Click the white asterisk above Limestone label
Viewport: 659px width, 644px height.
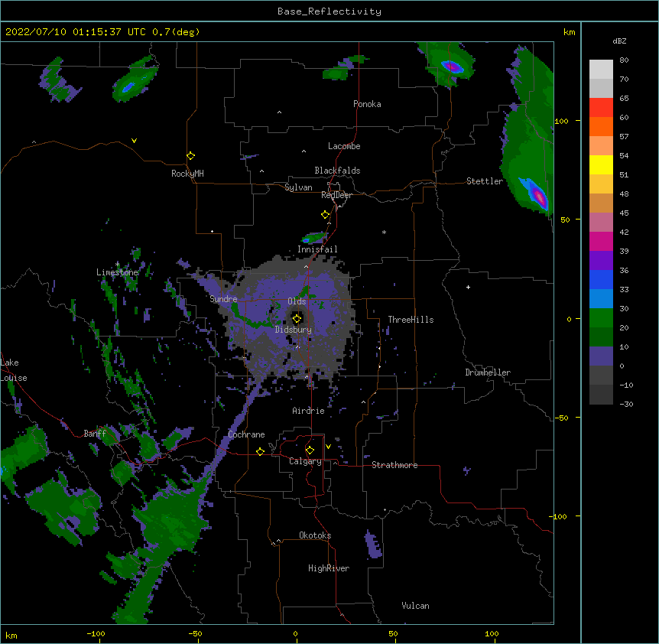point(117,265)
